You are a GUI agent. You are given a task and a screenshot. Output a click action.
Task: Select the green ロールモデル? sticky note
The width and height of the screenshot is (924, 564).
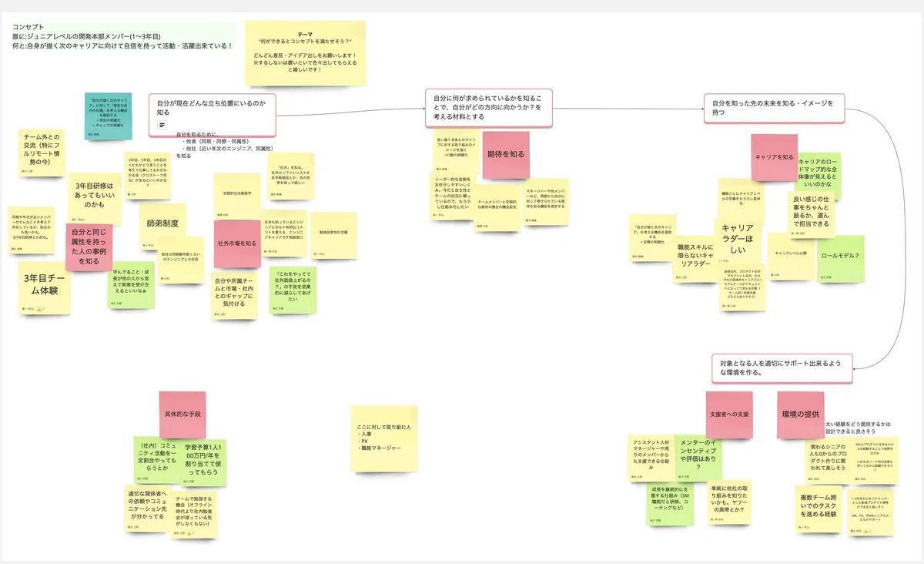(x=840, y=260)
